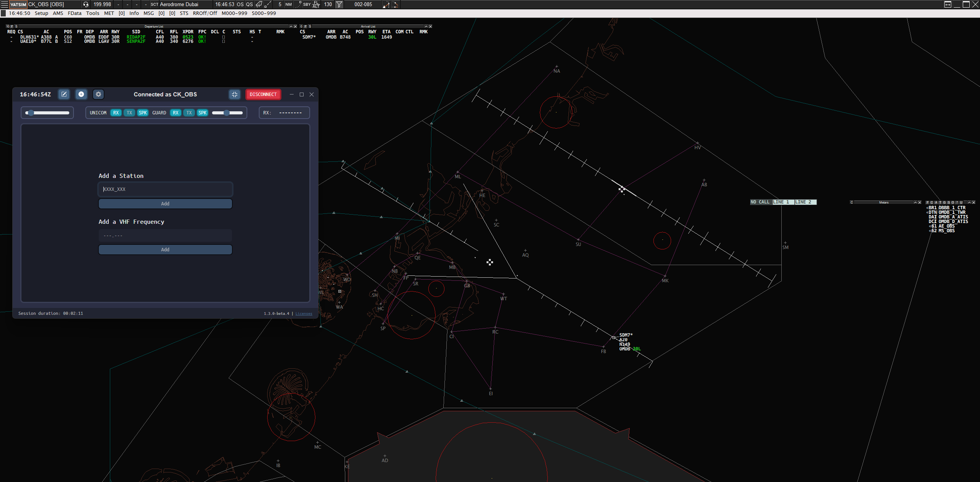The width and height of the screenshot is (980, 482).
Task: Click the STS menu item
Action: (184, 13)
